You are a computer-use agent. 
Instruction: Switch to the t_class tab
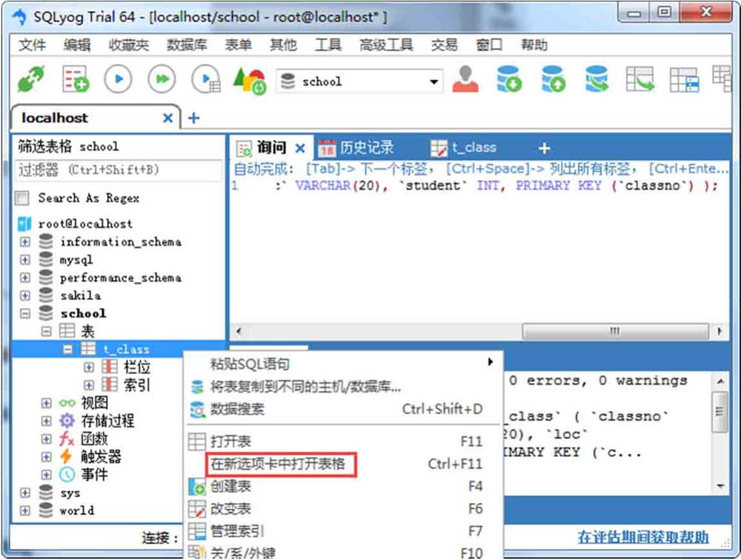click(464, 148)
